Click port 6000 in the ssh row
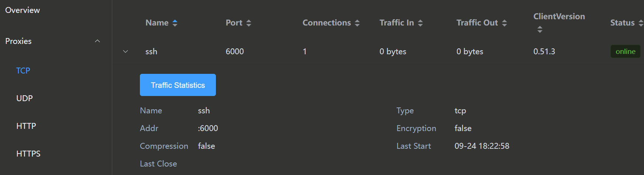The height and width of the screenshot is (175, 644). (235, 52)
